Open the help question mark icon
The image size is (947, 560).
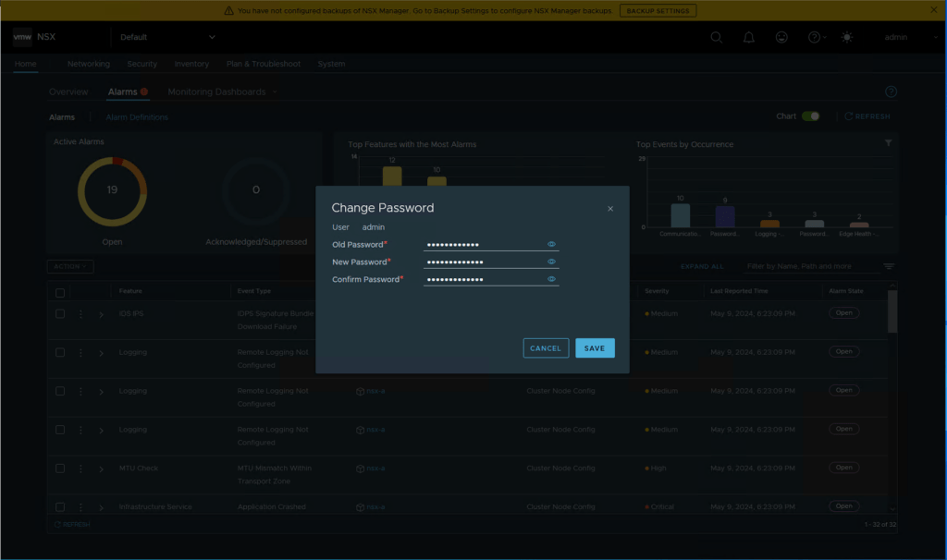click(x=814, y=38)
